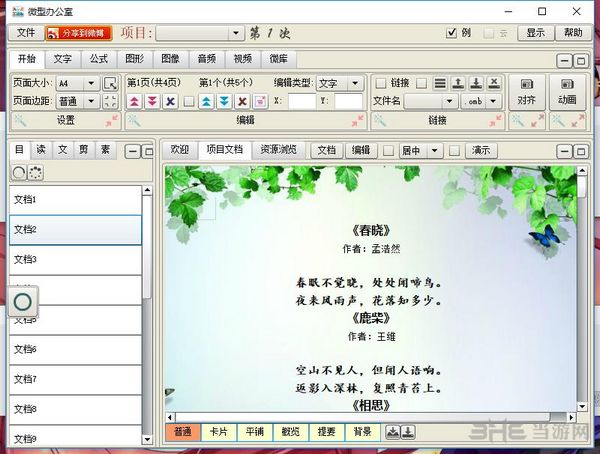Delete page with dark blue X icon

[170, 101]
